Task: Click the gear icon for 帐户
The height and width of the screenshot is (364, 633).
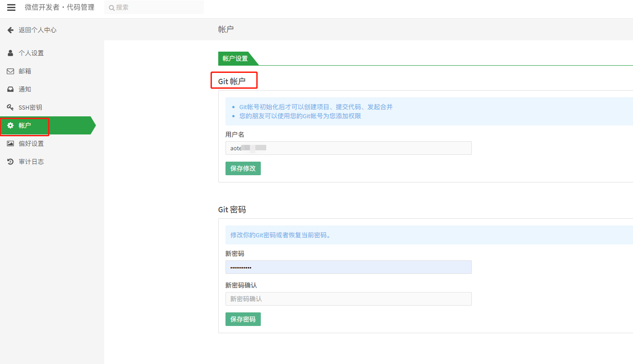Action: tap(10, 125)
